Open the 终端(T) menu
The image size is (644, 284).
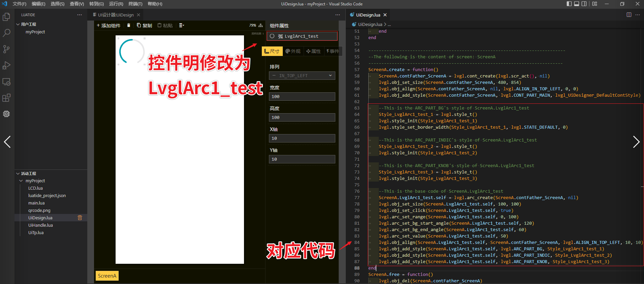(x=135, y=4)
